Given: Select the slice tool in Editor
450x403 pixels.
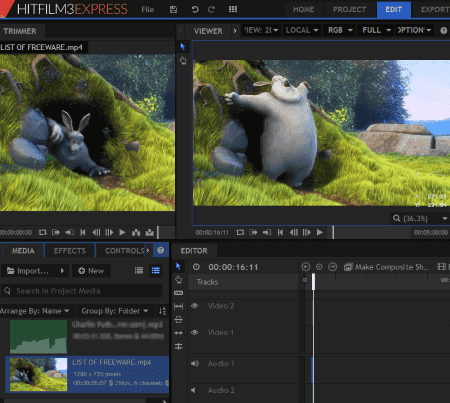Looking at the screenshot, I should (x=178, y=293).
